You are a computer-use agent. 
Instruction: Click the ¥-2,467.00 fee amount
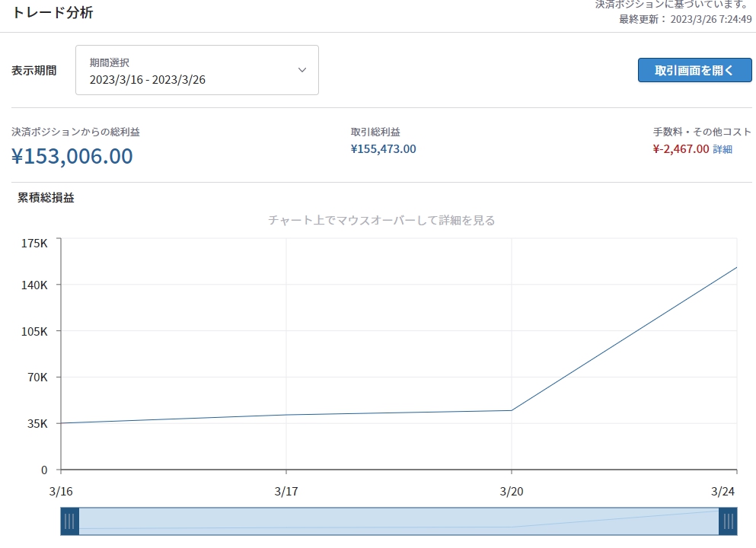[681, 149]
